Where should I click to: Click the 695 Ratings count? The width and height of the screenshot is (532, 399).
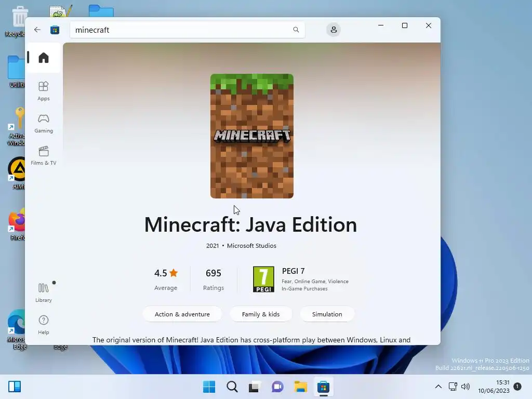coord(214,280)
